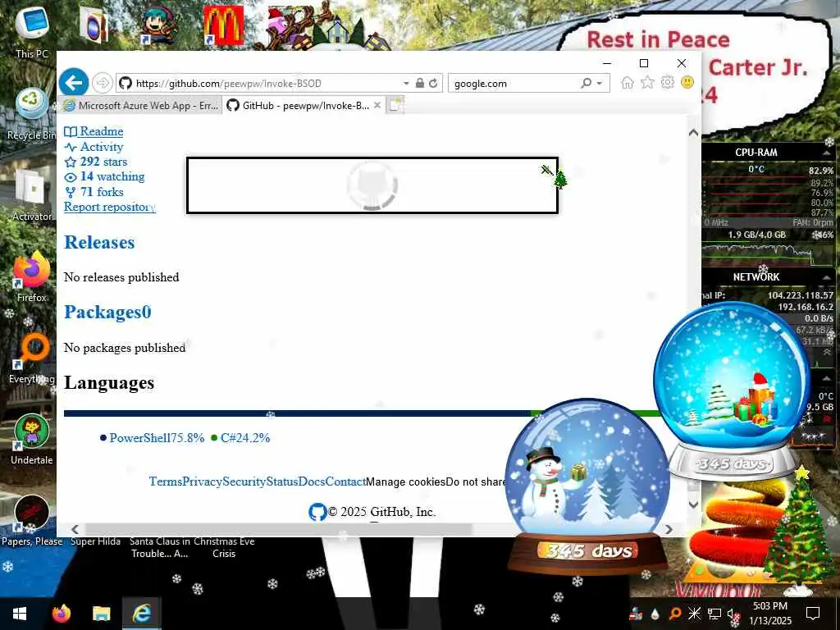This screenshot has height=630, width=840.
Task: Open the McDonald's logo desktop shortcut
Action: (x=223, y=25)
